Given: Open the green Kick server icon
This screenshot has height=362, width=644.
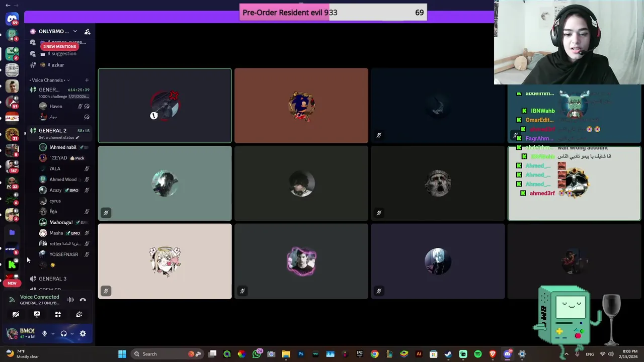Looking at the screenshot, I should click(12, 264).
